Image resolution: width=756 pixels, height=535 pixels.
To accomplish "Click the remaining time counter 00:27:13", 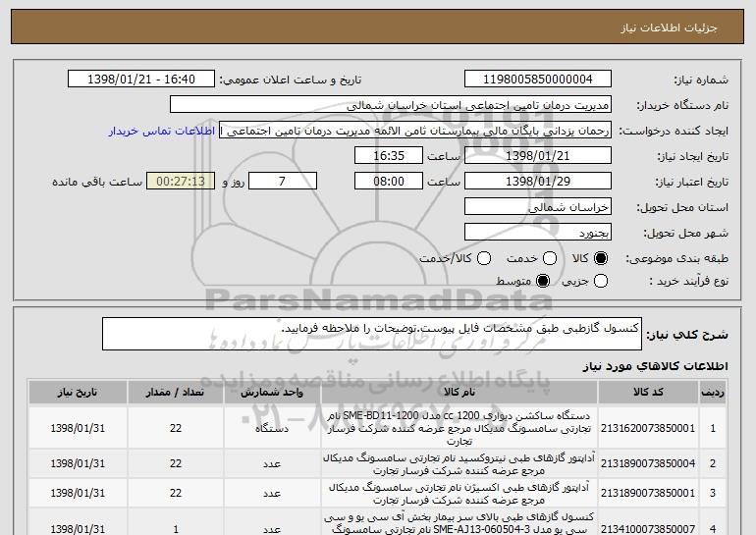I will pyautogui.click(x=181, y=182).
